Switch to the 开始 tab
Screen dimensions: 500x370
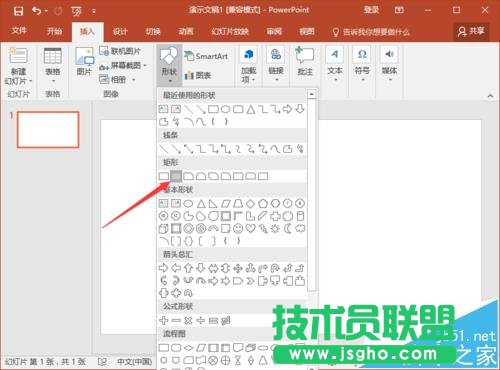click(54, 31)
